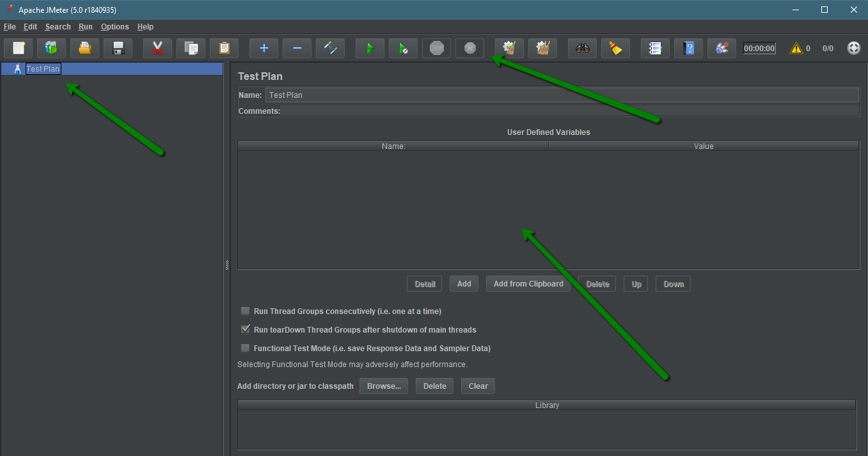Select the Test Plan node in the tree
Viewport: 868px width, 456px height.
pyautogui.click(x=43, y=68)
